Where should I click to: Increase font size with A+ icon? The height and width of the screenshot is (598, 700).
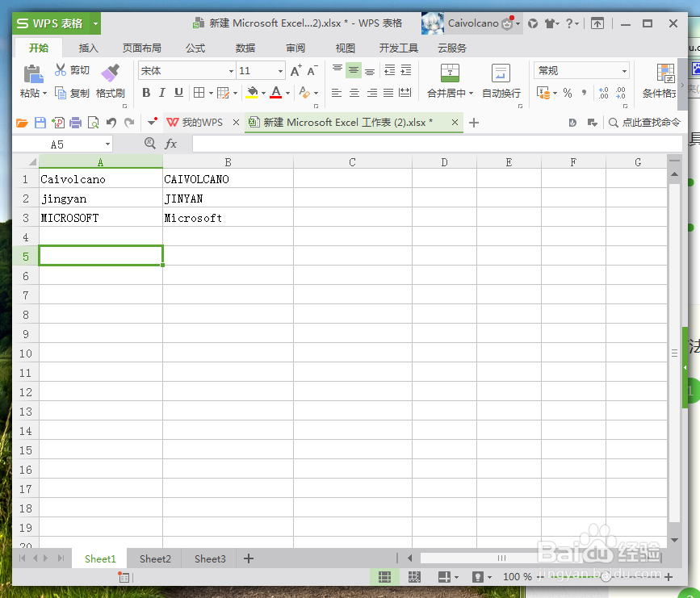click(x=296, y=70)
